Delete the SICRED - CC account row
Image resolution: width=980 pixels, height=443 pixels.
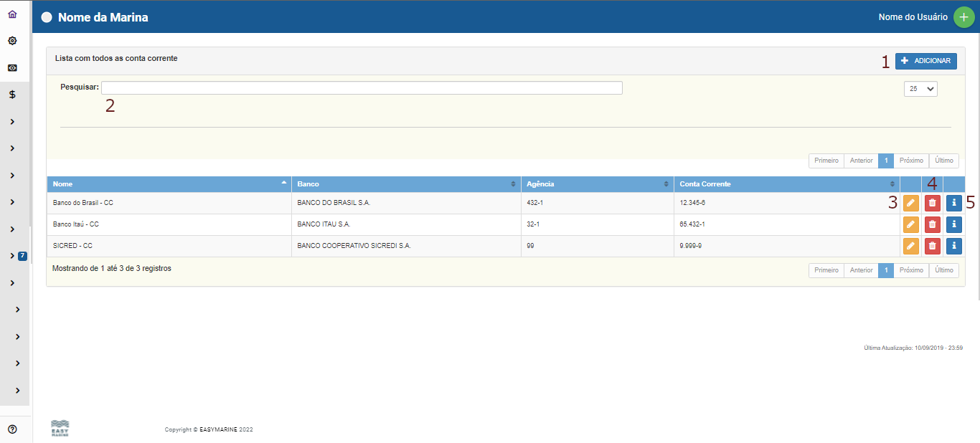click(932, 246)
